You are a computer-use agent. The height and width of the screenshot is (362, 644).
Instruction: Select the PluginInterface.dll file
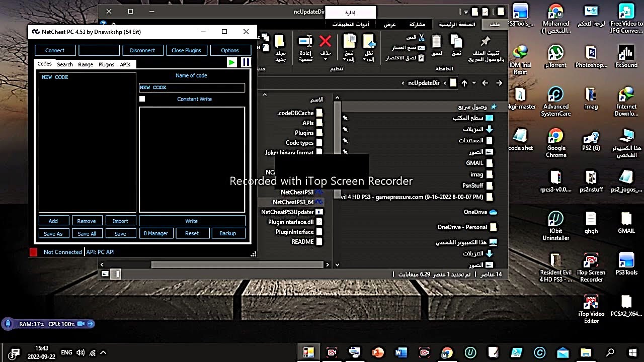pyautogui.click(x=295, y=222)
